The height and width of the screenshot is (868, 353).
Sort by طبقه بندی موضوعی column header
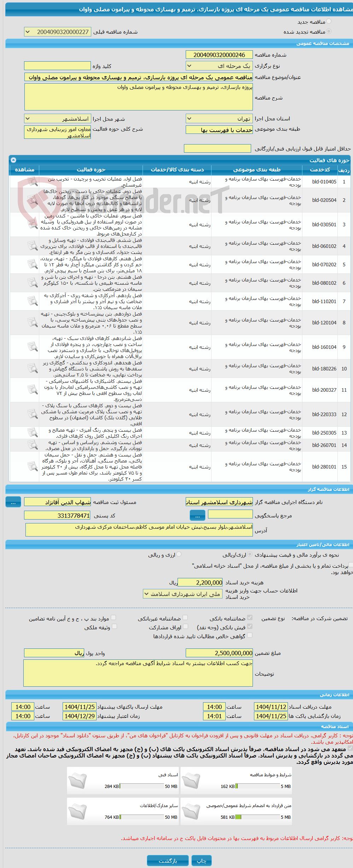(x=257, y=170)
